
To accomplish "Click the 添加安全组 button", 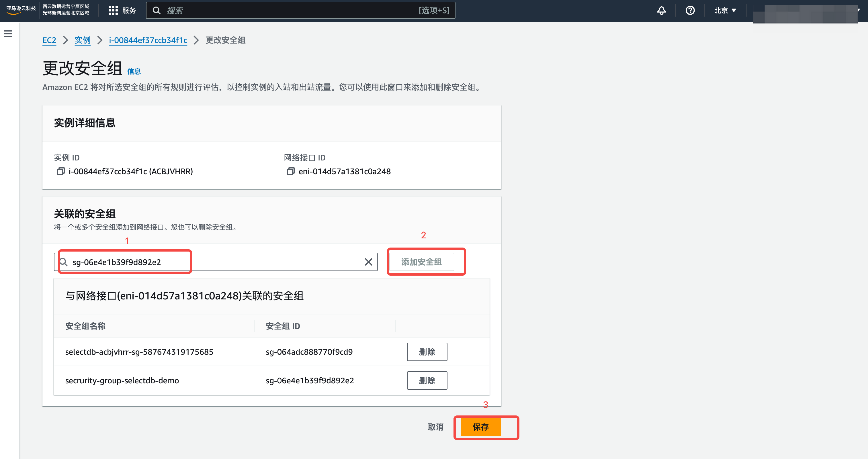I will coord(421,262).
